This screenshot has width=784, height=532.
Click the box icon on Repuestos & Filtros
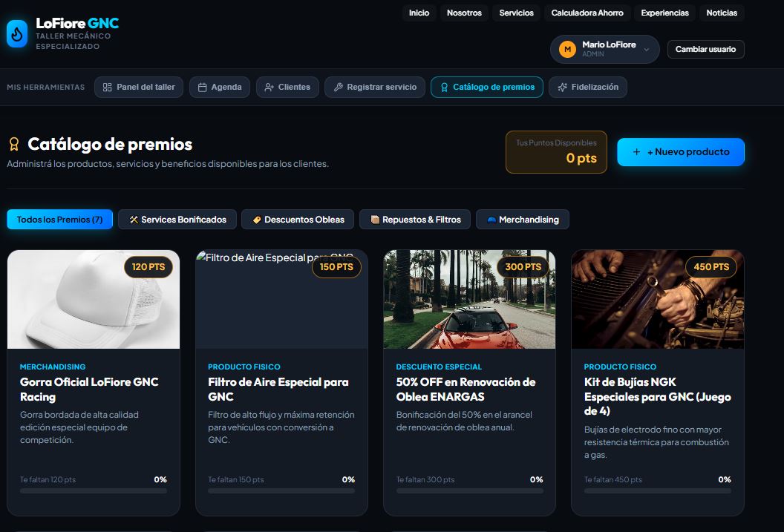point(375,220)
